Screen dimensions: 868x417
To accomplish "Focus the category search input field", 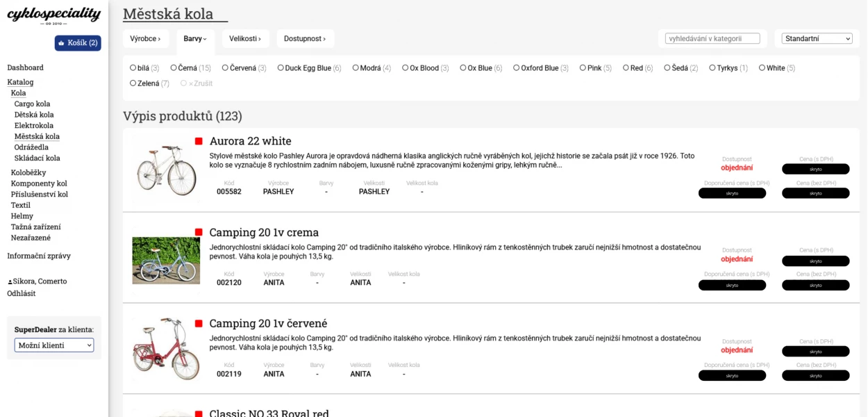I will click(712, 39).
